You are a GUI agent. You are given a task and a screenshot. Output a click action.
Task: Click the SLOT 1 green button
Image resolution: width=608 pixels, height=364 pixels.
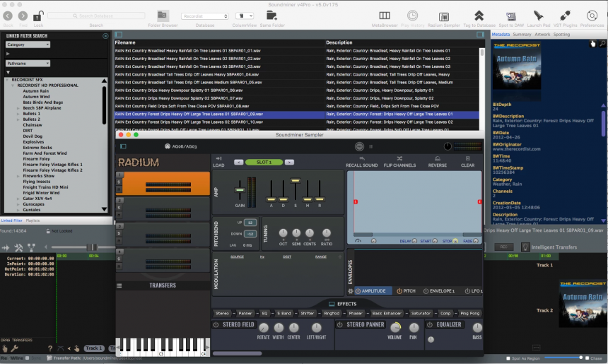(264, 162)
